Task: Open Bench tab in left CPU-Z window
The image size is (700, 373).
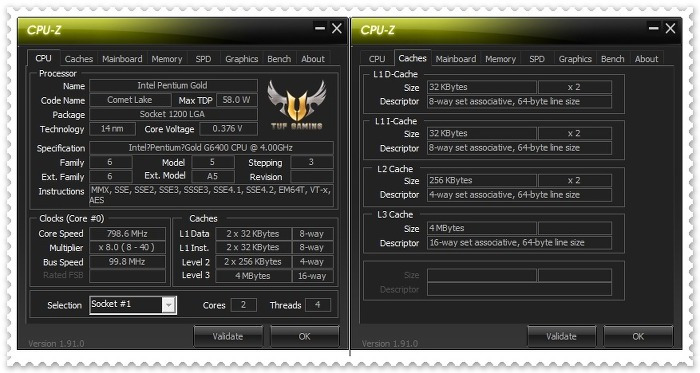Action: click(x=279, y=58)
